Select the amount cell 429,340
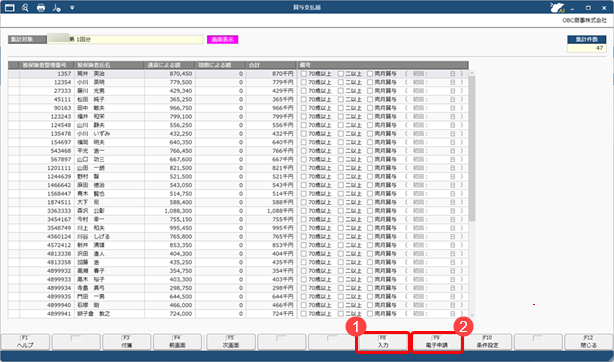This screenshot has height=362, width=614. coord(170,91)
